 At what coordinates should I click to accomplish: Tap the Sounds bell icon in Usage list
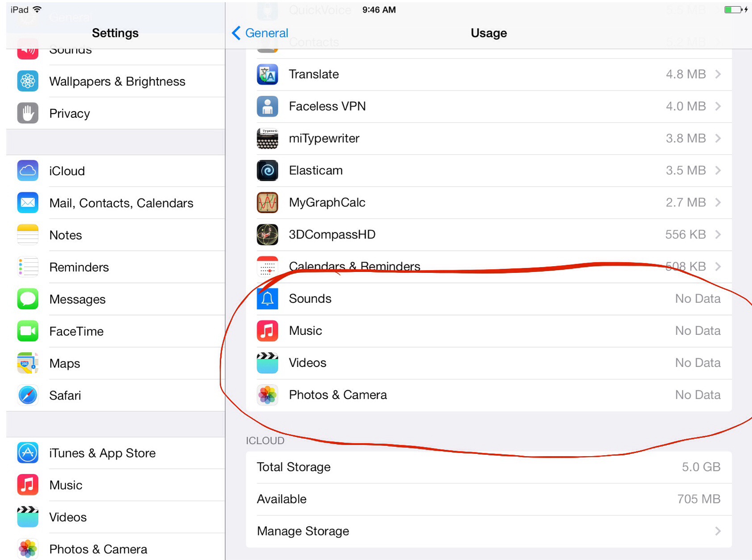[268, 299]
